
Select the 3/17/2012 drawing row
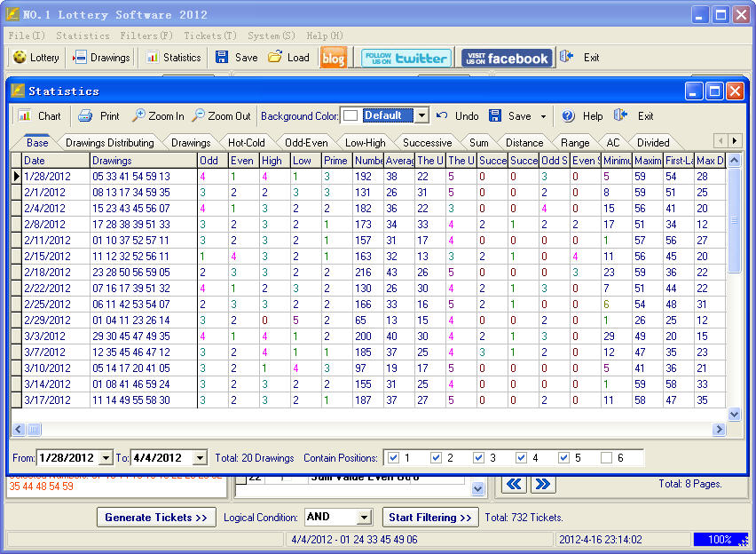coord(368,400)
